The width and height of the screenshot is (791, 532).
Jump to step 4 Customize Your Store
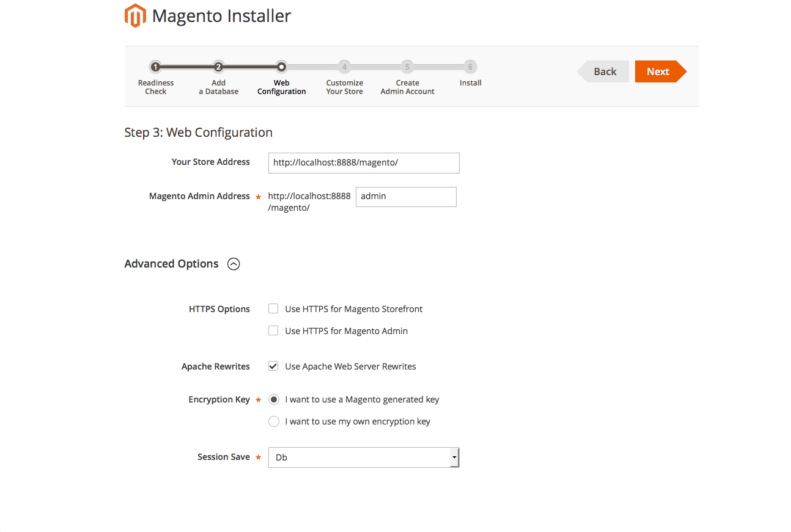[344, 67]
